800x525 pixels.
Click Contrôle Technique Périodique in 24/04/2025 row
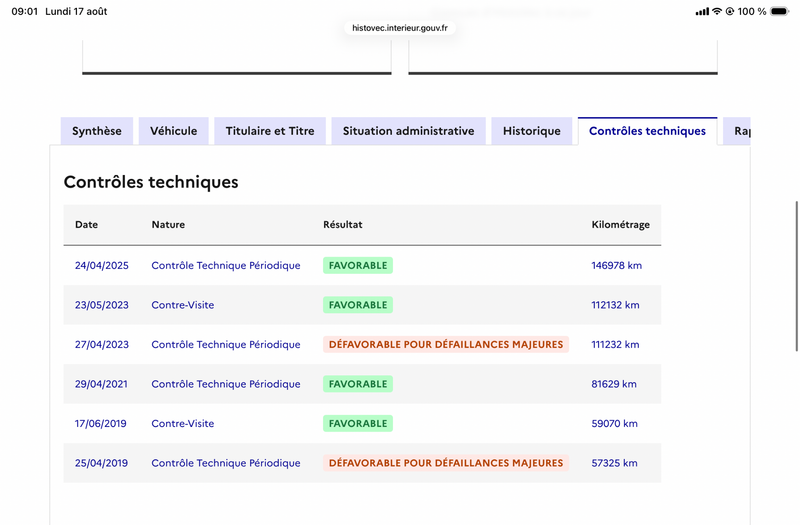(226, 265)
